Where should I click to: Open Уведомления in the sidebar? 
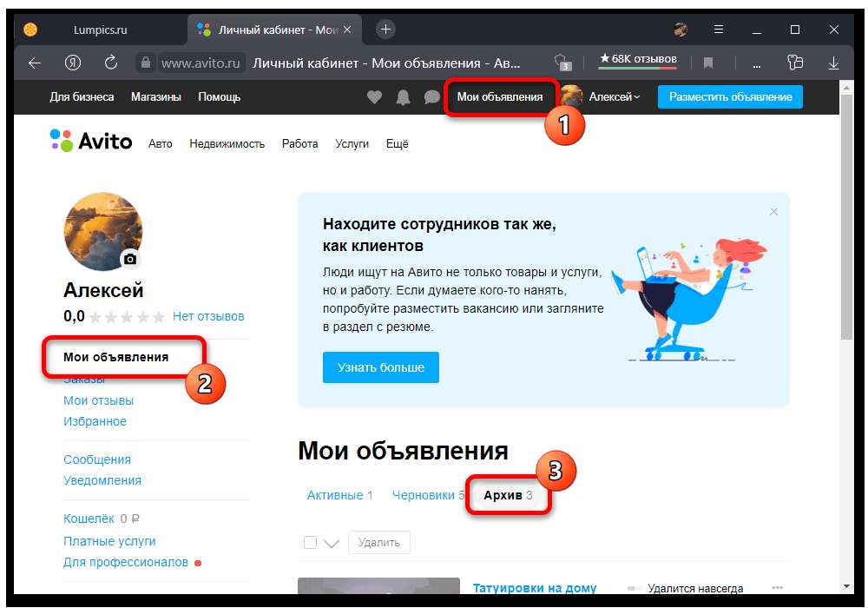tap(102, 480)
